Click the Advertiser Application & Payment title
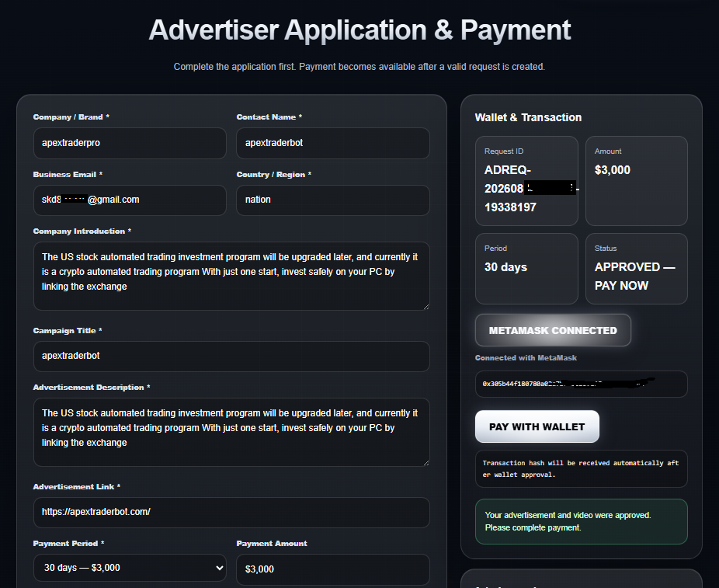The height and width of the screenshot is (588, 719). (x=359, y=30)
